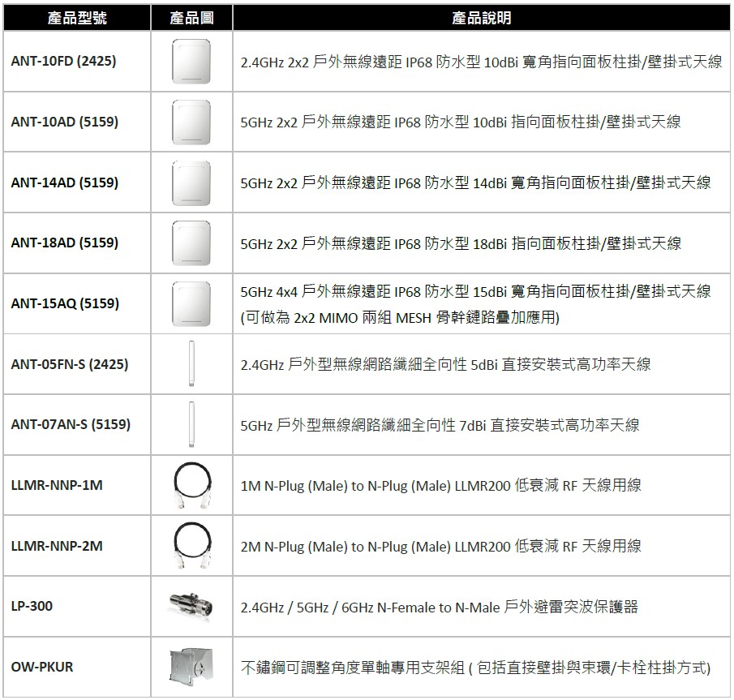This screenshot has width=734, height=700.
Task: Click the 產品型號 column header
Action: coord(77,18)
